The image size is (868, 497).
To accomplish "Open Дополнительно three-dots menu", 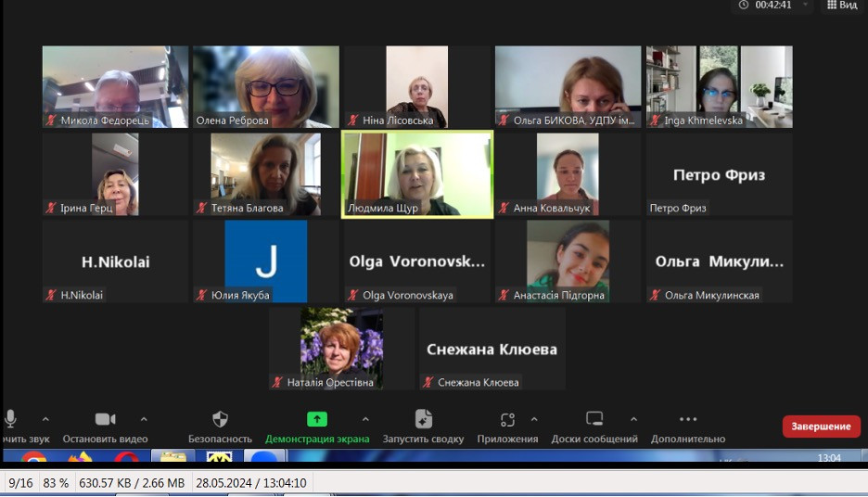I will [x=688, y=419].
